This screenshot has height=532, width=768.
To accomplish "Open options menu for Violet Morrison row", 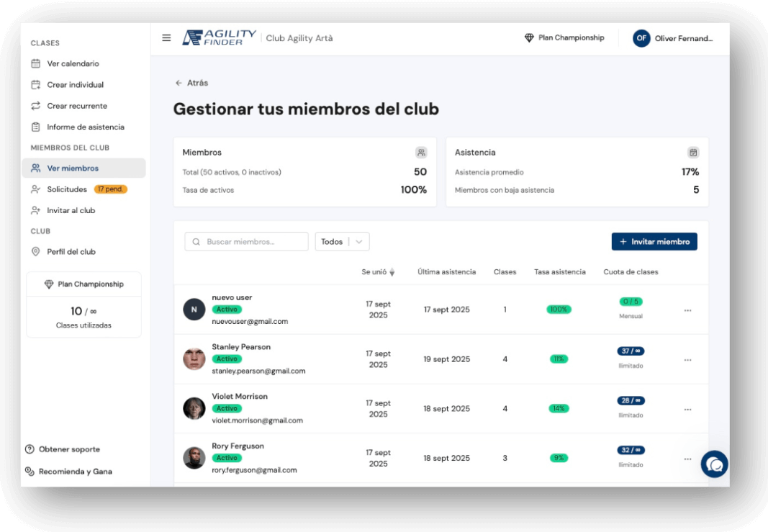I will point(687,409).
